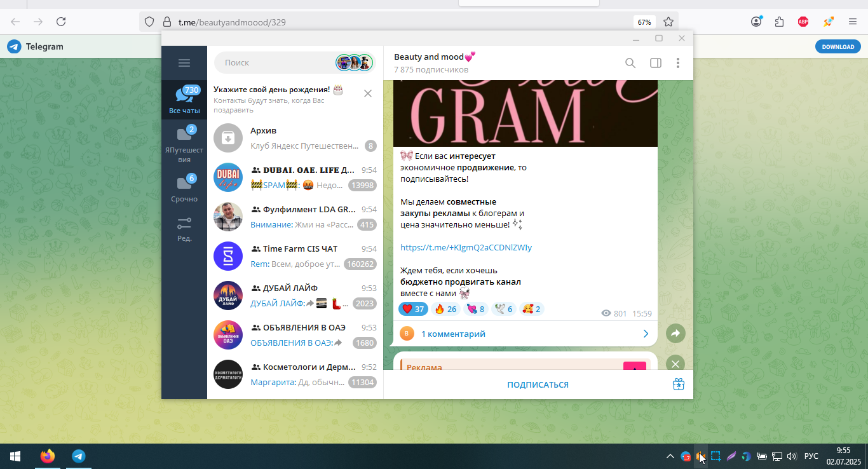
Task: Go back in Firefox browser
Action: [15, 22]
